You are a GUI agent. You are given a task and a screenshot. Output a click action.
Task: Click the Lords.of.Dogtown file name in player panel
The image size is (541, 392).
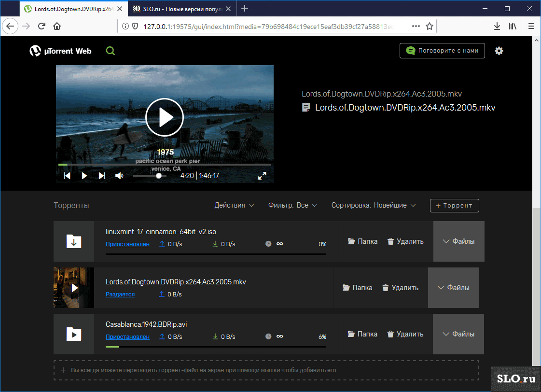point(405,108)
